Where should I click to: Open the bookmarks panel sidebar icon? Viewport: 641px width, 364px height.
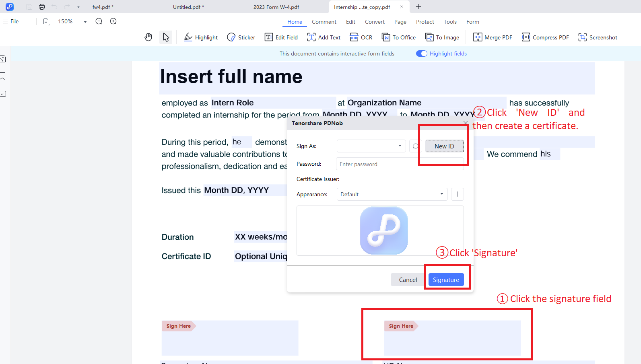pyautogui.click(x=3, y=76)
